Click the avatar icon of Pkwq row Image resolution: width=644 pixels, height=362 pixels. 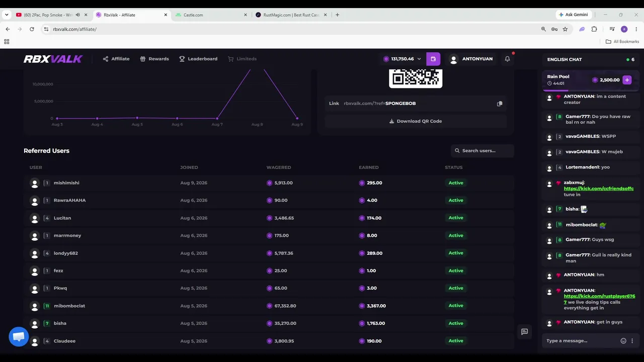(x=35, y=289)
